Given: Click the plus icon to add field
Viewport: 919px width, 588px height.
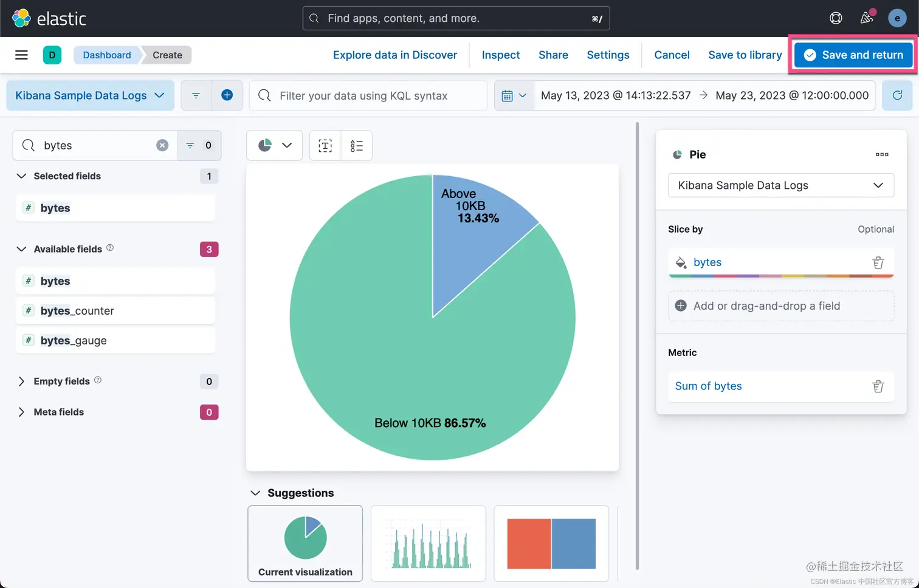Looking at the screenshot, I should click(x=681, y=306).
